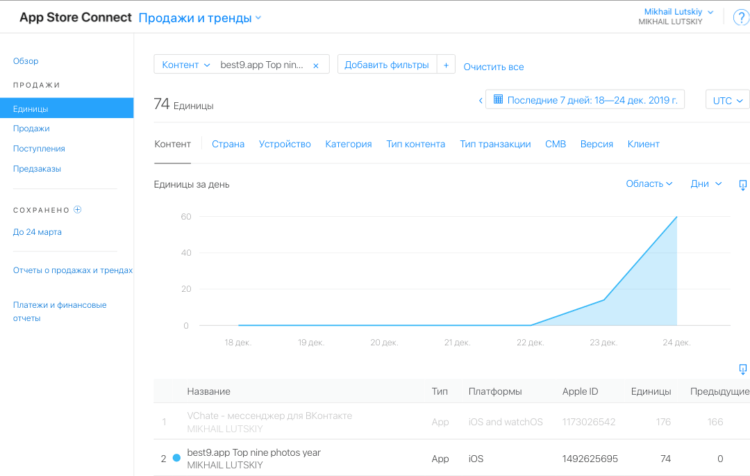The width and height of the screenshot is (750, 476).
Task: Sort by the Платформы column header
Action: [495, 391]
